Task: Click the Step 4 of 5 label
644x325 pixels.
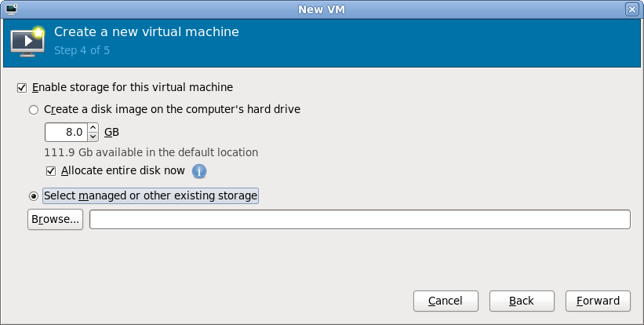Action: (x=82, y=50)
